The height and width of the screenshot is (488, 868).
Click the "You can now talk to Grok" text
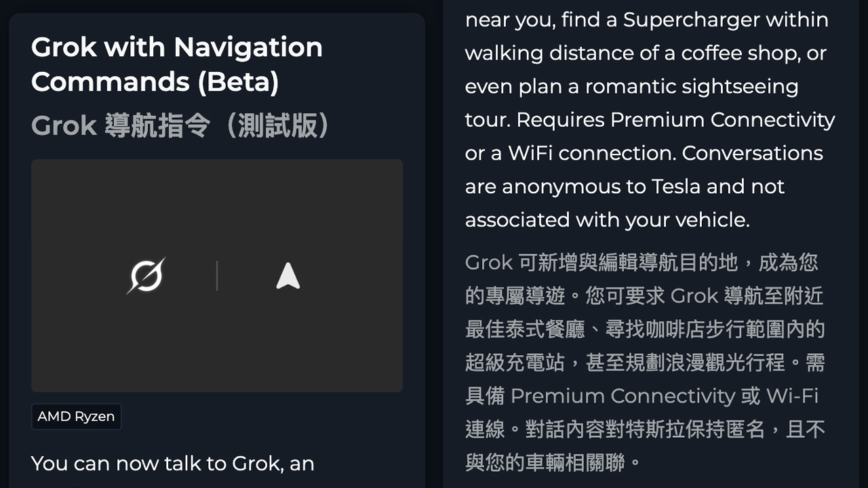(x=172, y=464)
